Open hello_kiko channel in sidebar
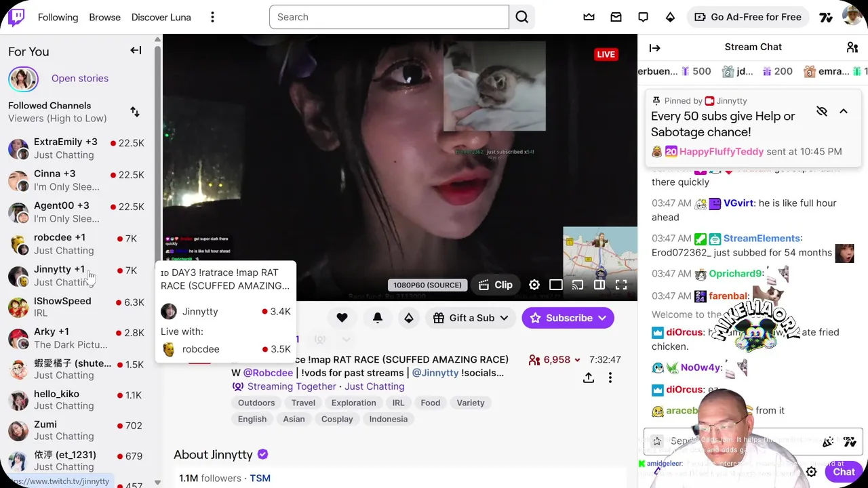 (x=76, y=399)
